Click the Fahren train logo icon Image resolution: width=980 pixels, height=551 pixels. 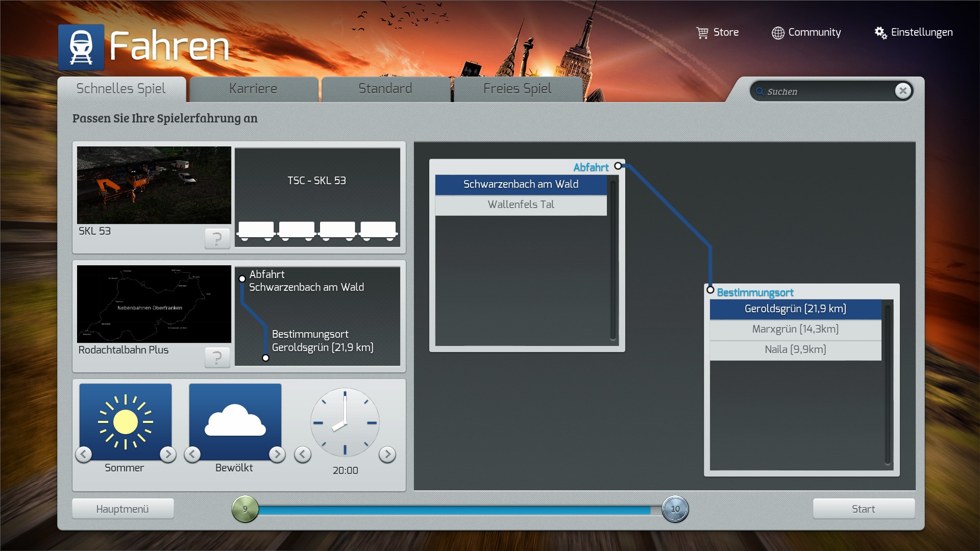click(x=81, y=47)
